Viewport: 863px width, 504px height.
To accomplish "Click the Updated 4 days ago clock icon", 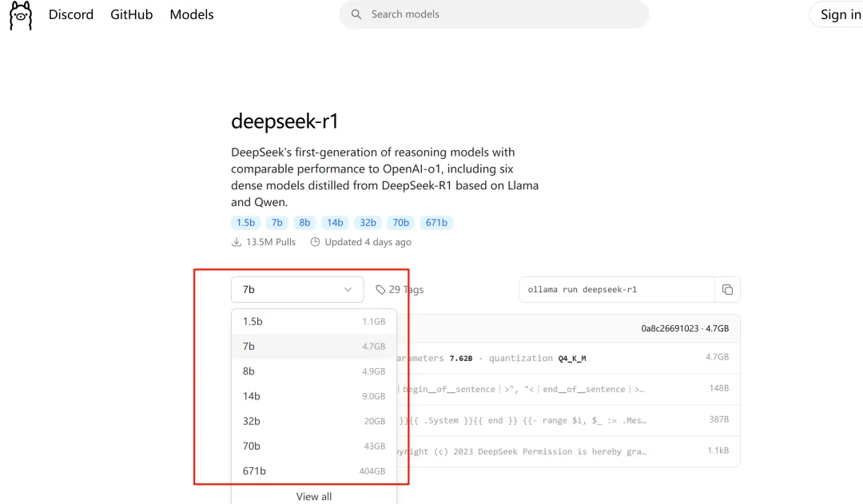I will [x=315, y=242].
